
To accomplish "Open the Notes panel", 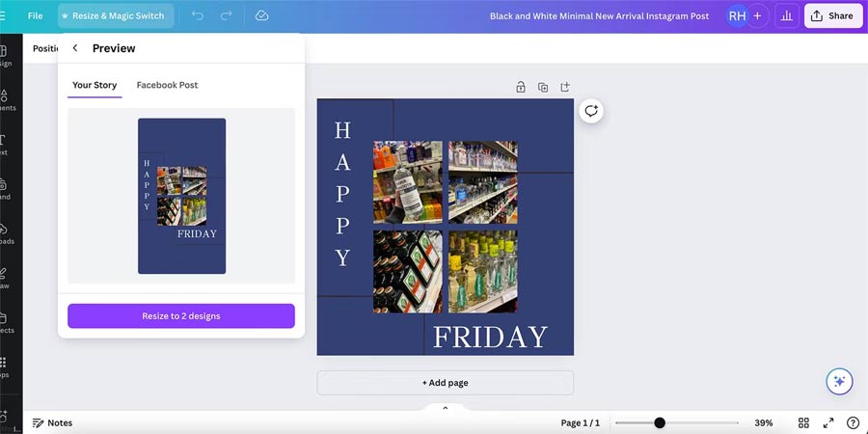I will [x=53, y=423].
